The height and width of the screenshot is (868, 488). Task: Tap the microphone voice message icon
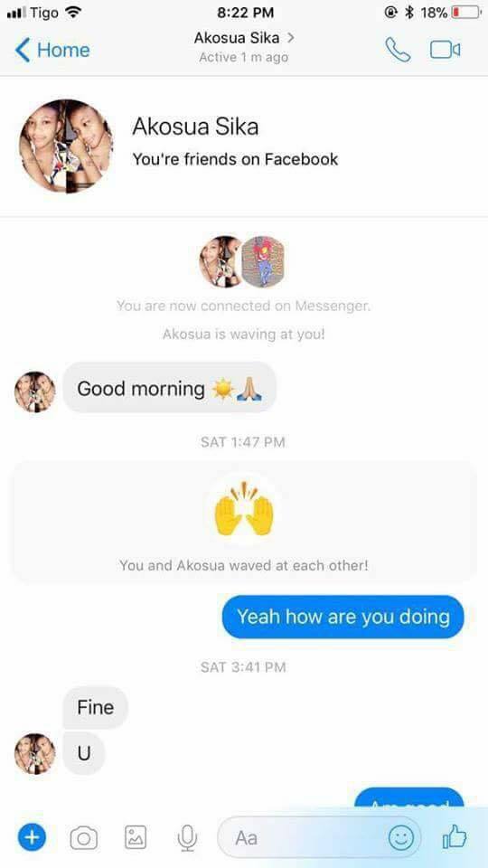pos(187,837)
